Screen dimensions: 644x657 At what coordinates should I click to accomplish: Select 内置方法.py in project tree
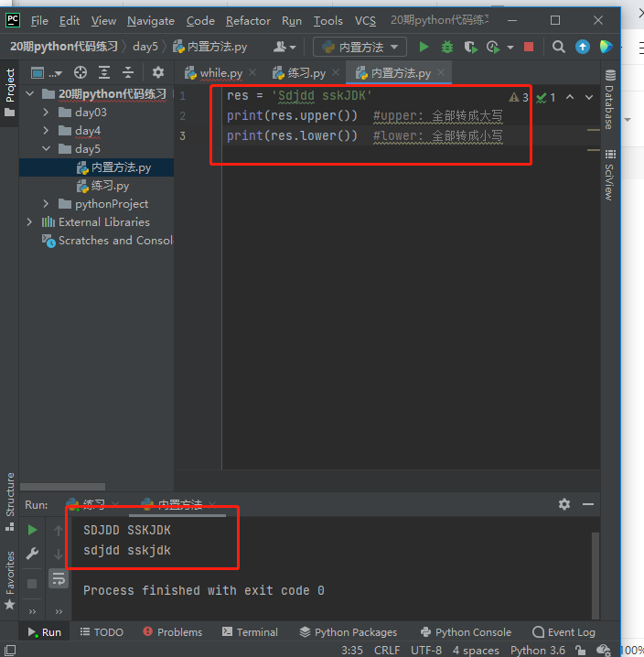(96, 167)
